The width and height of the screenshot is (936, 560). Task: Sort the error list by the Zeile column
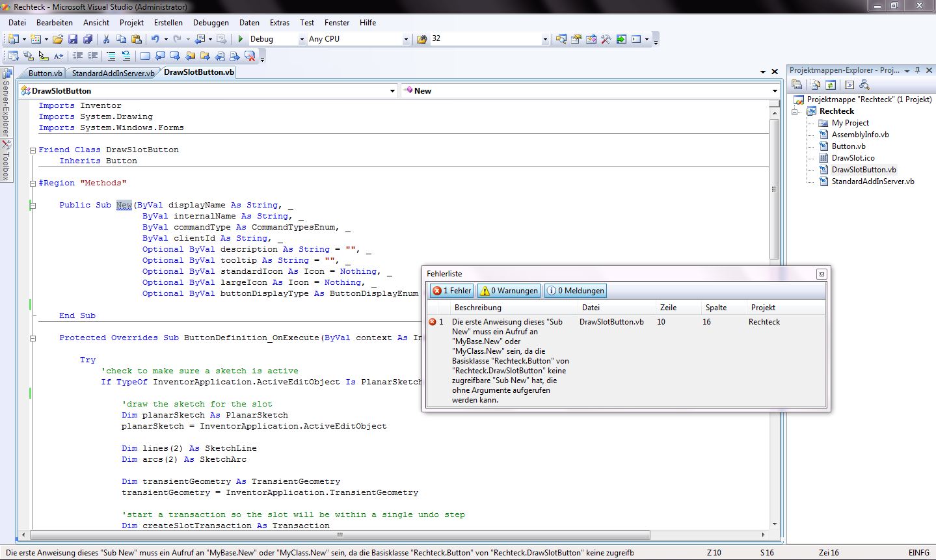click(679, 308)
